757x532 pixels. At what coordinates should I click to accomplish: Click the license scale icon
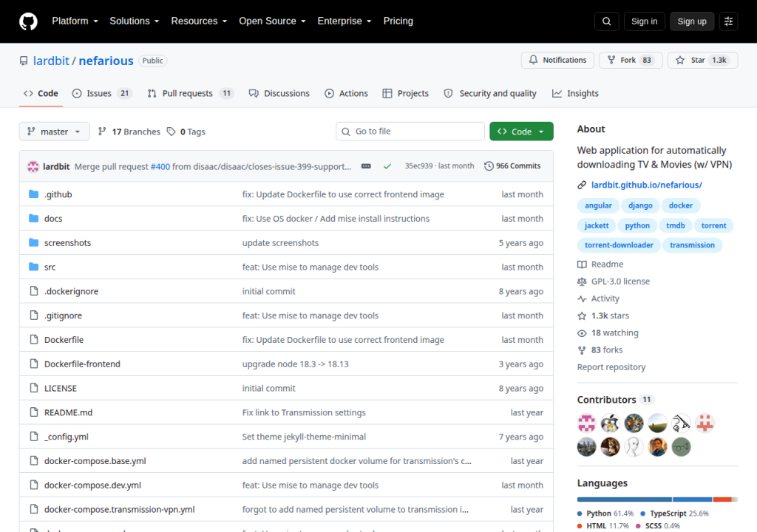click(x=582, y=282)
